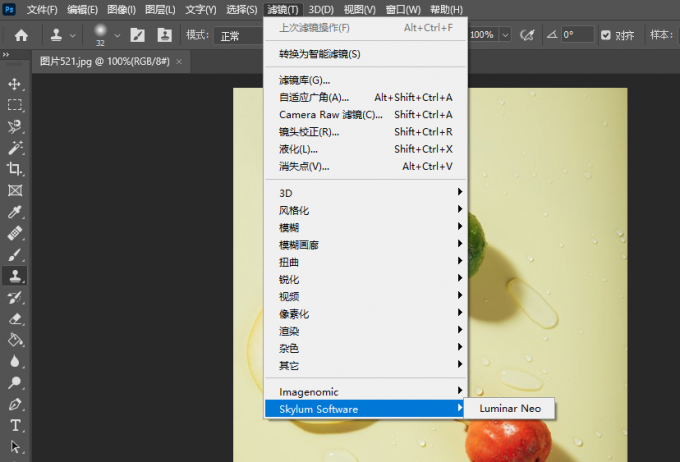Screen dimensions: 680x462
Task: Select the Brush tool
Action: 15,255
